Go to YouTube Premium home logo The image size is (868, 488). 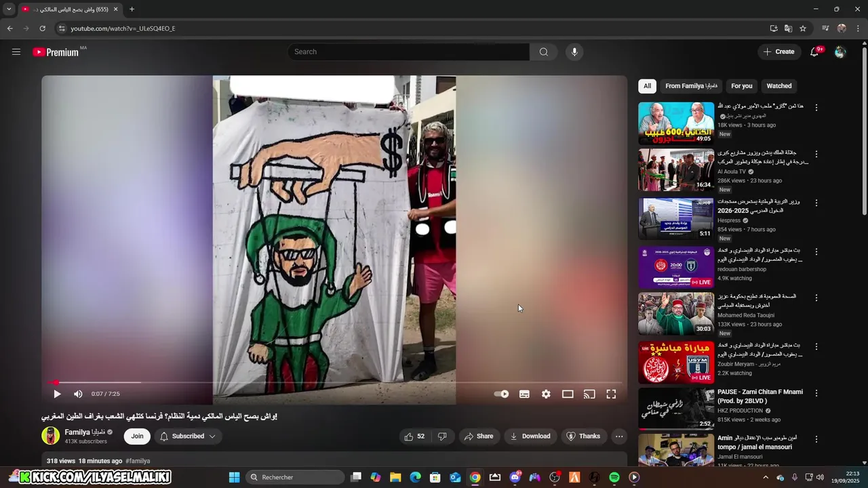[56, 52]
